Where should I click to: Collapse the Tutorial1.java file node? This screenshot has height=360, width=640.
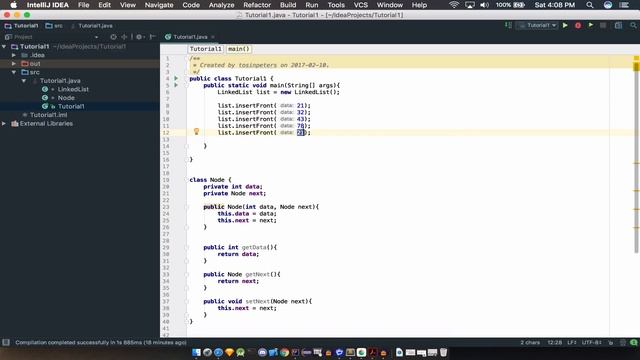pos(24,81)
